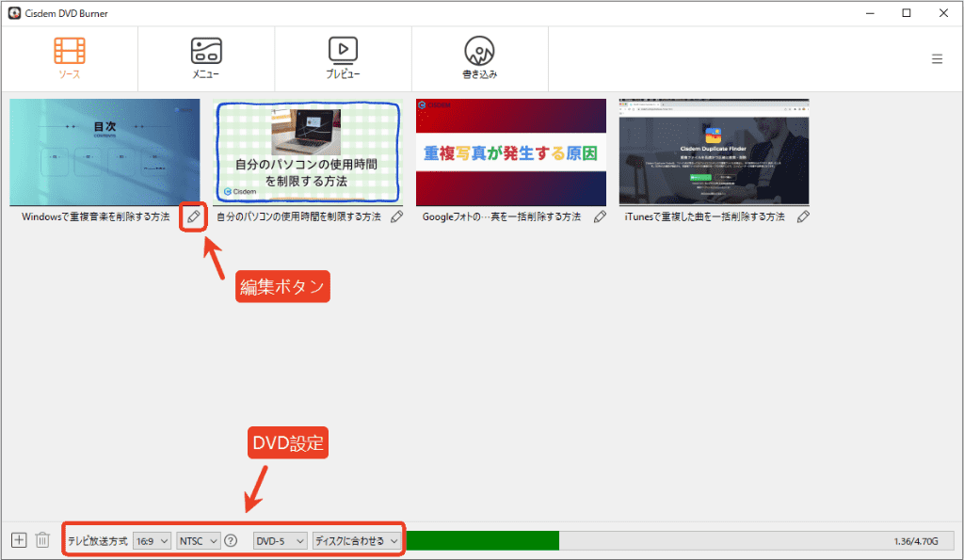Screen dimensions: 964x560
Task: Open the ソース tab
Action: click(x=70, y=58)
